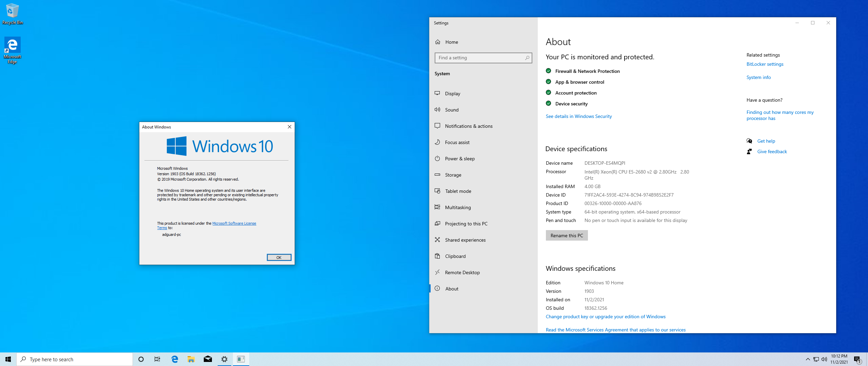This screenshot has width=868, height=366.
Task: Open Finding out how many cores link
Action: click(x=780, y=115)
